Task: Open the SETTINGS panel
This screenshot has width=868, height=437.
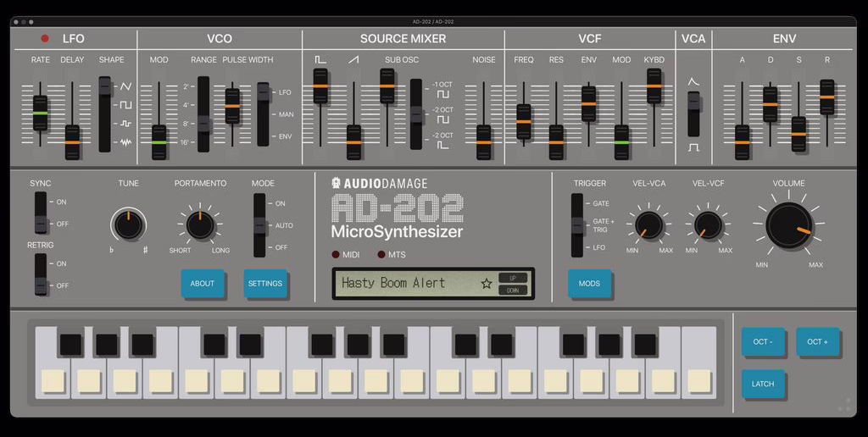Action: [x=265, y=284]
